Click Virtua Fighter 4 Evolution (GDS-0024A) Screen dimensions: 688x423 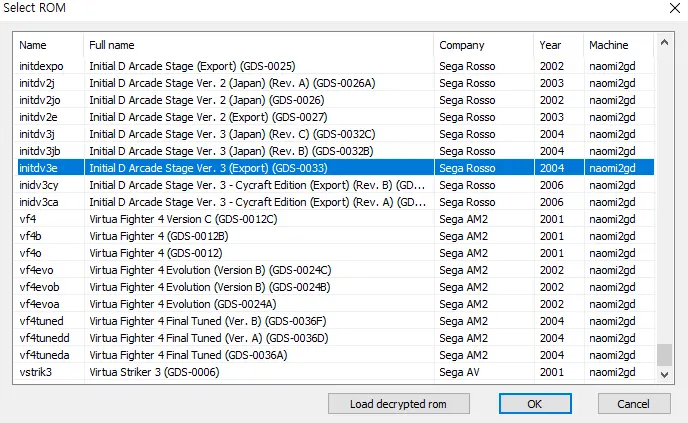pyautogui.click(x=183, y=304)
